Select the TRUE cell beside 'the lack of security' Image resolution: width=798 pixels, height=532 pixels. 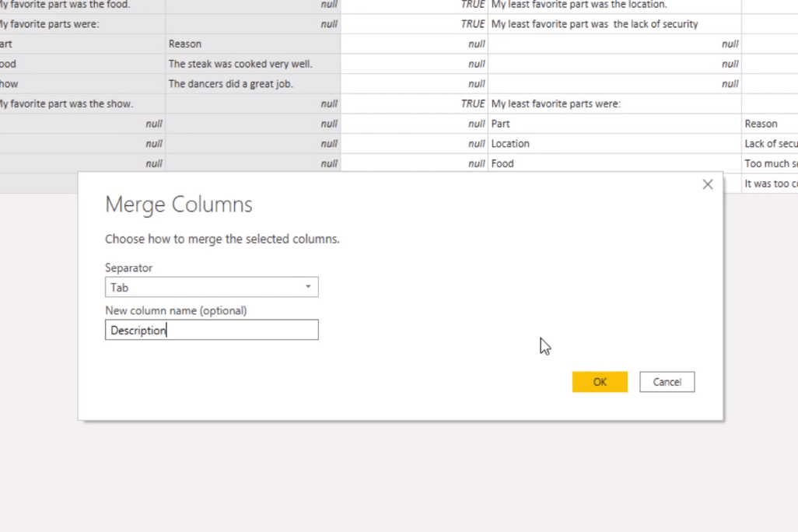[x=415, y=24]
